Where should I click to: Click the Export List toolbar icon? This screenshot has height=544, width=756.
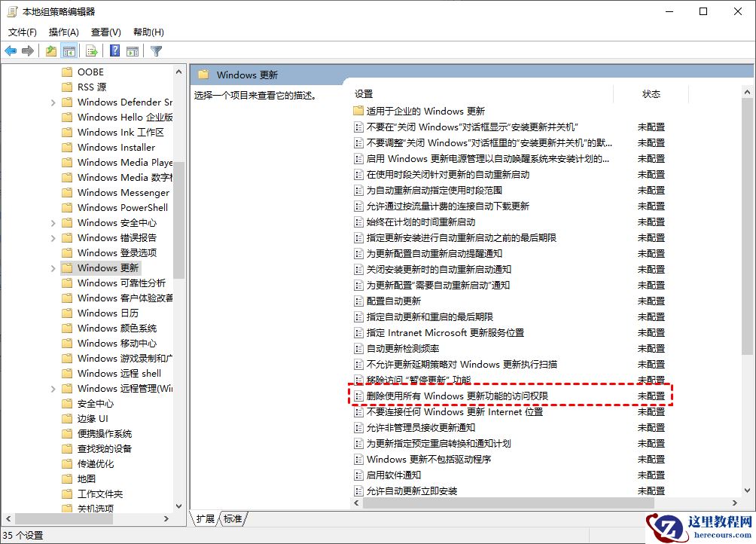click(x=90, y=50)
